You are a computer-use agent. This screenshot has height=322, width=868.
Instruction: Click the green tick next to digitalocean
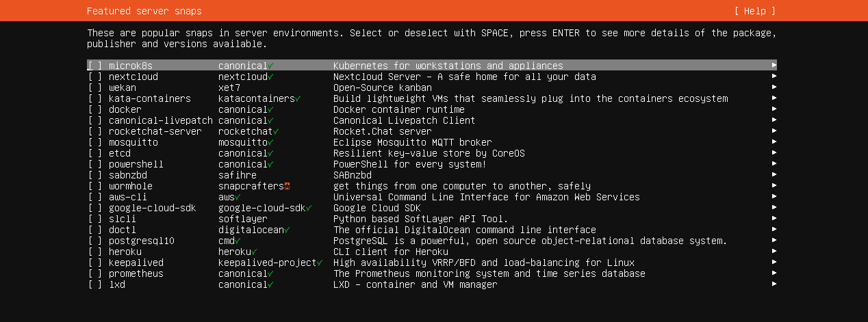click(x=288, y=230)
